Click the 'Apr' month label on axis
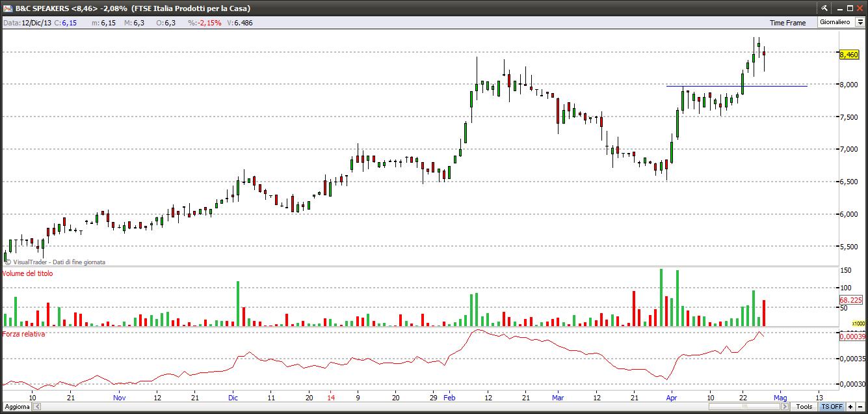The image size is (868, 414). click(x=672, y=397)
